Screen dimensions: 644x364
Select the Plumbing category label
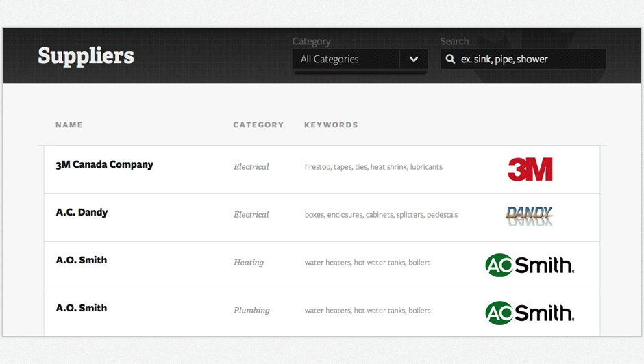tap(251, 310)
